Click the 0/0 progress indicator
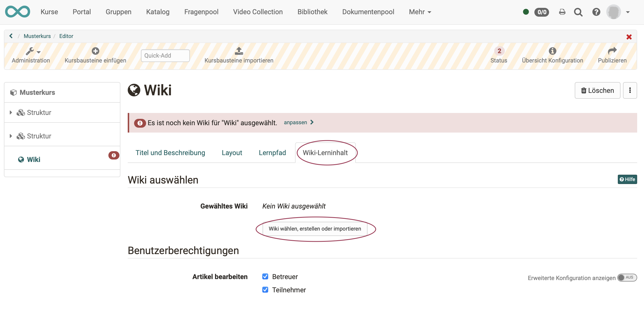The height and width of the screenshot is (320, 644). pos(541,12)
